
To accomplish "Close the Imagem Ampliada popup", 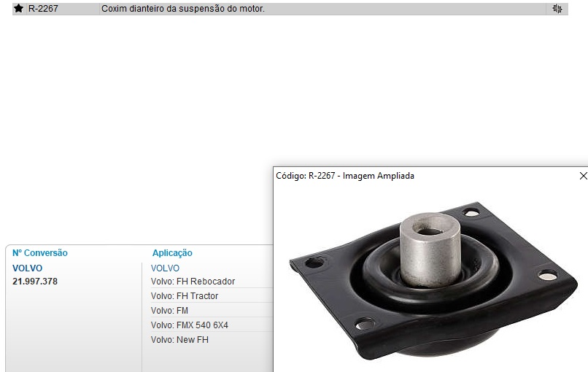I will pyautogui.click(x=583, y=176).
